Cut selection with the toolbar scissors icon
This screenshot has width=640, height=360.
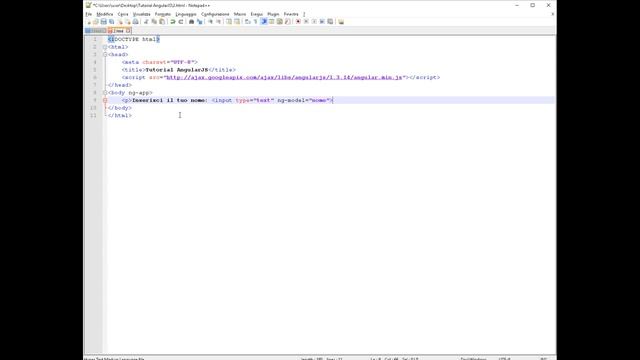[146, 22]
